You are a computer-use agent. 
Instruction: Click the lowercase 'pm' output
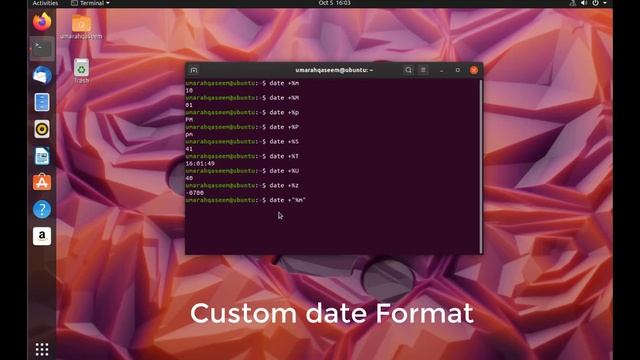(x=189, y=135)
